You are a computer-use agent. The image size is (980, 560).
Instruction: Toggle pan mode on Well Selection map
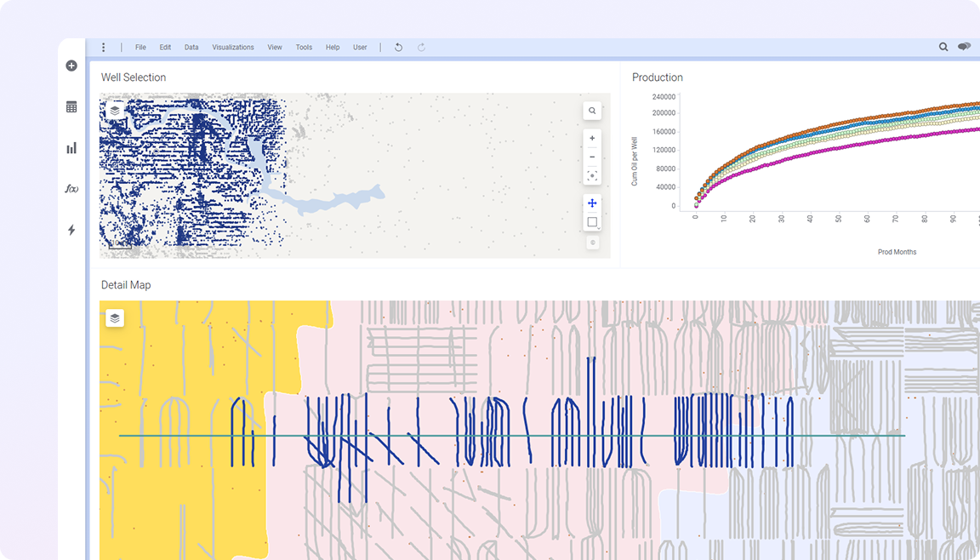click(592, 203)
